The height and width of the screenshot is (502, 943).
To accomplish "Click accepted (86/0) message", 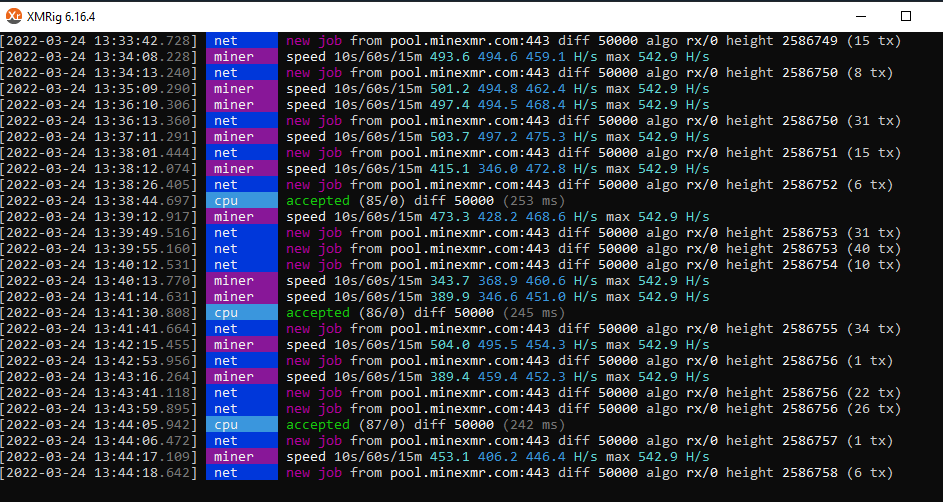I will pyautogui.click(x=348, y=313).
